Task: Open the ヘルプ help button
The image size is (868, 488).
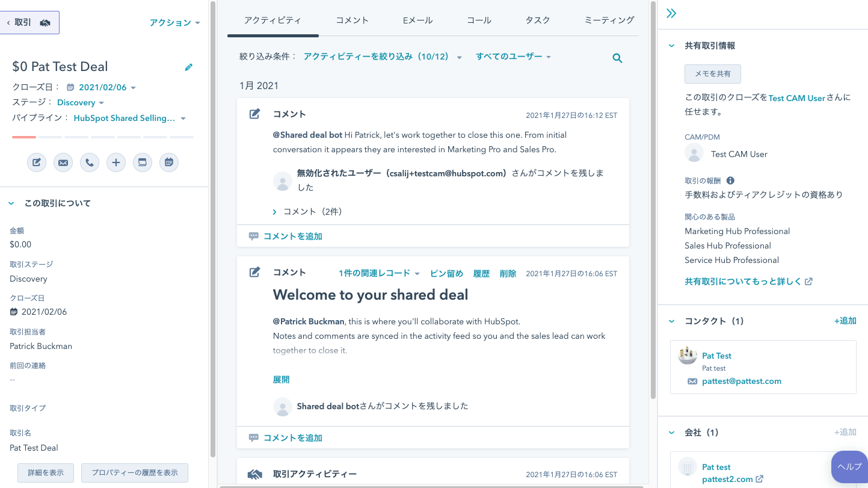Action: (849, 467)
